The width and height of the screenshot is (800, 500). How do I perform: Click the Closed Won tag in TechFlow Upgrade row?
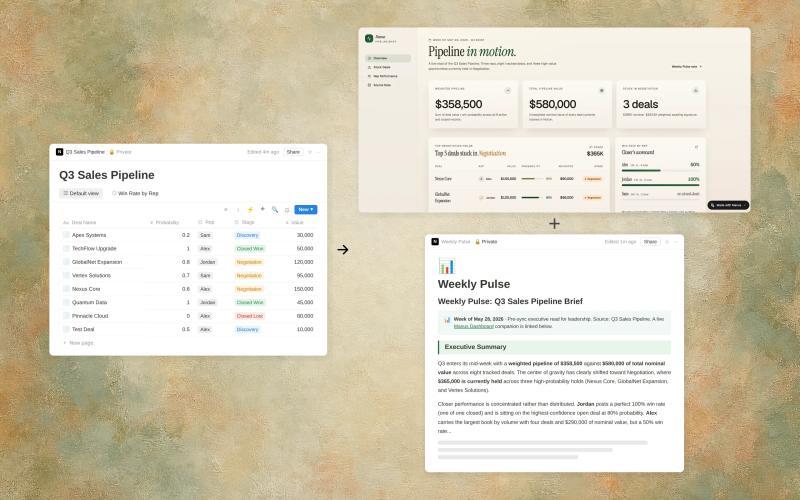coord(250,248)
